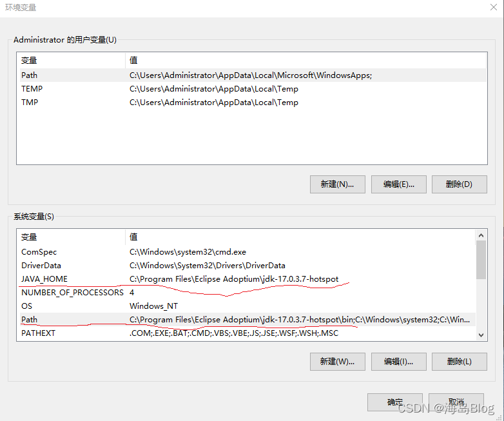Click 变量 column header in user variables
This screenshot has width=504, height=421.
pyautogui.click(x=72, y=60)
